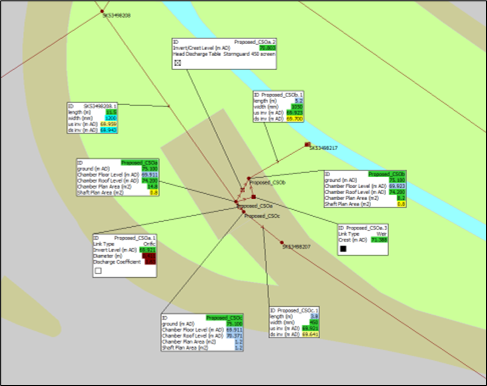Select the Proposed_CSOc node dot

coord(244,212)
